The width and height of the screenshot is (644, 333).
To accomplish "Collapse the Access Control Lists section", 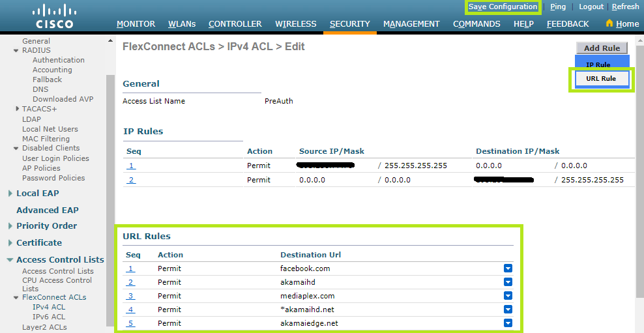I will (x=10, y=260).
